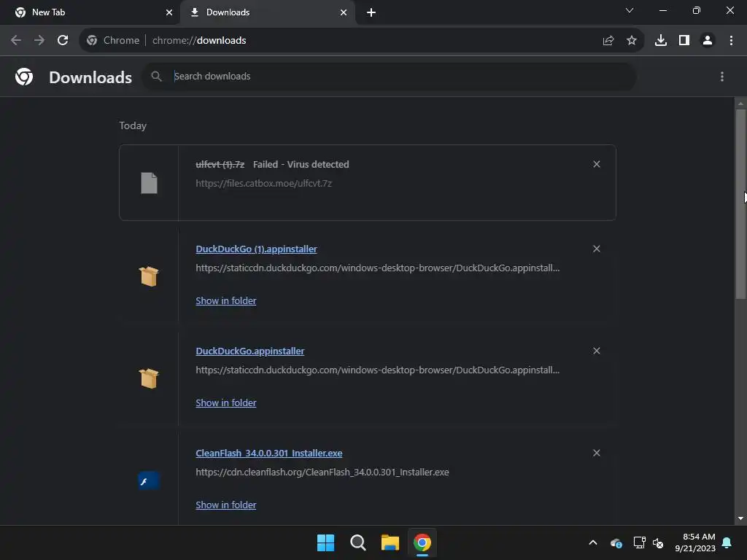This screenshot has height=560, width=747.
Task: Click the OneDrive cloud tray icon
Action: pos(616,542)
